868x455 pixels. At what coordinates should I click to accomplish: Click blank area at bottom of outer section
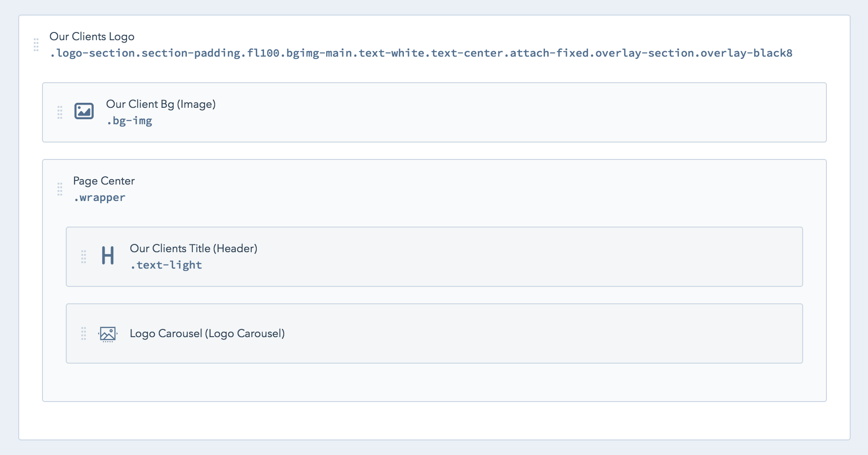(x=434, y=421)
